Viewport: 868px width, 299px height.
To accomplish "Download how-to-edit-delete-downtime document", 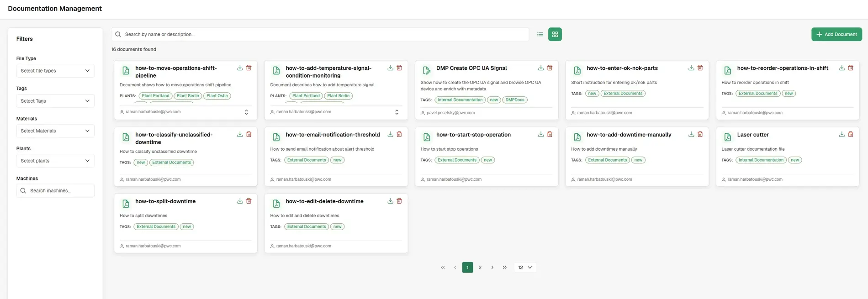I will (x=390, y=201).
